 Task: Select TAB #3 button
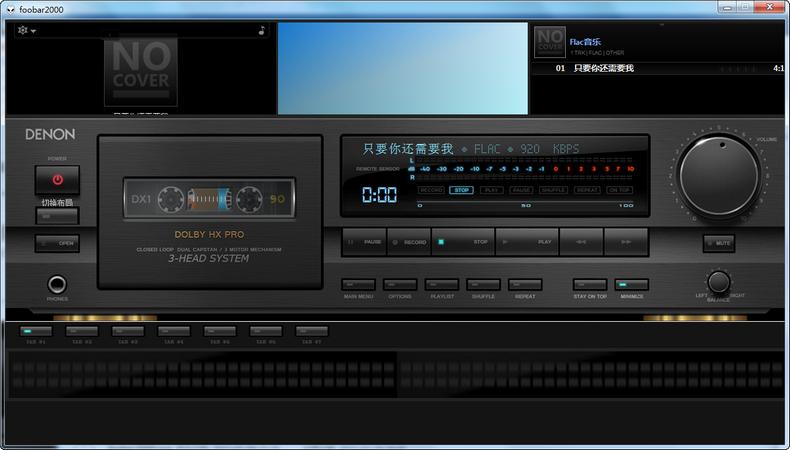(x=128, y=331)
